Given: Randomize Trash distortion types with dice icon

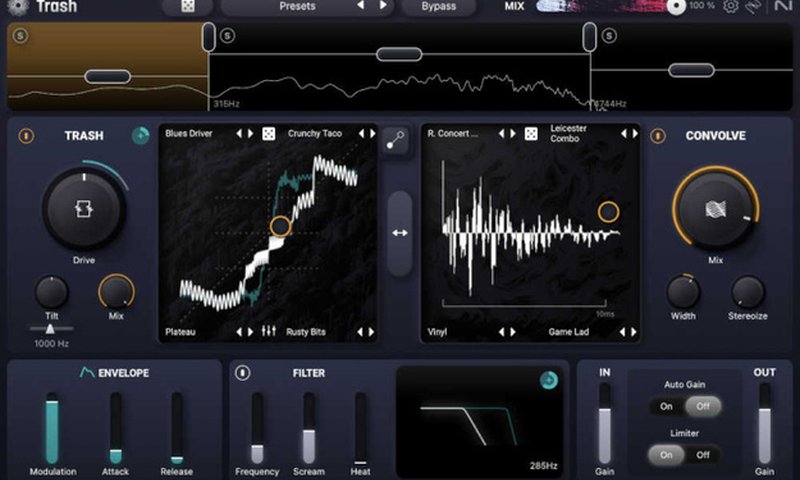Looking at the screenshot, I should [269, 133].
